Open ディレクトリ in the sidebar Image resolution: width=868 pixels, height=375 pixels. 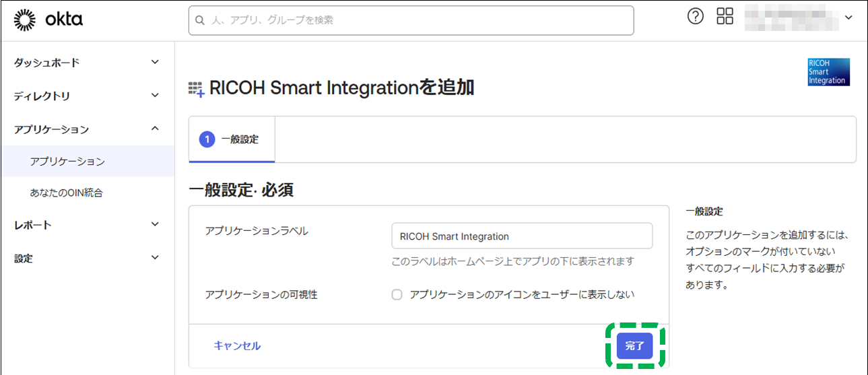[42, 96]
